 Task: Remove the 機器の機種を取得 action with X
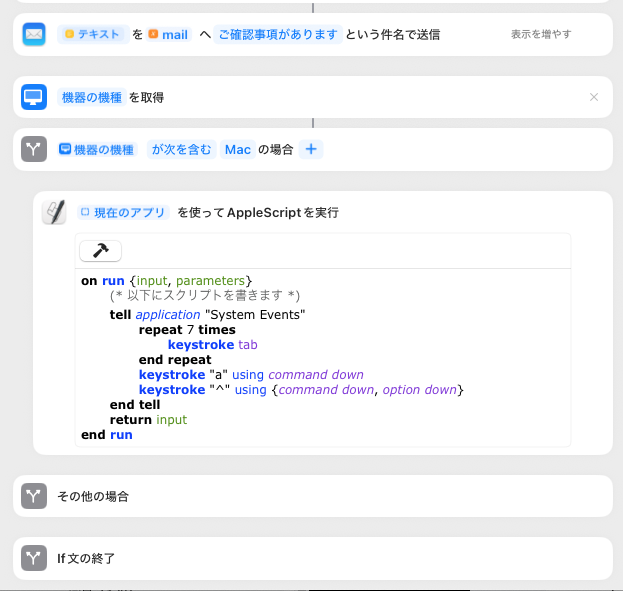(594, 97)
